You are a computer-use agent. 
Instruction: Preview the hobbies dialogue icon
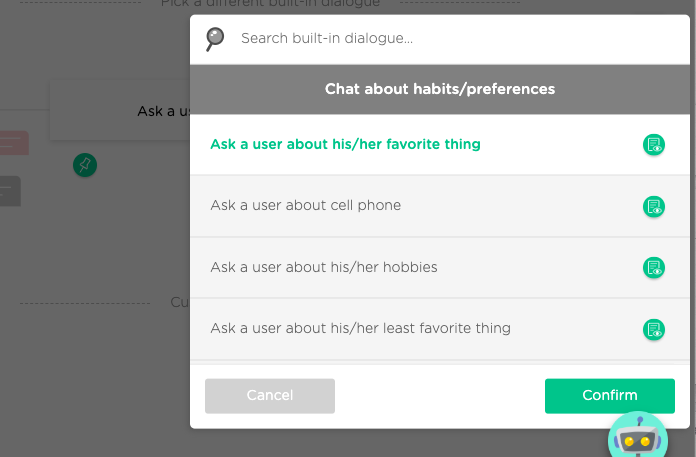point(654,268)
